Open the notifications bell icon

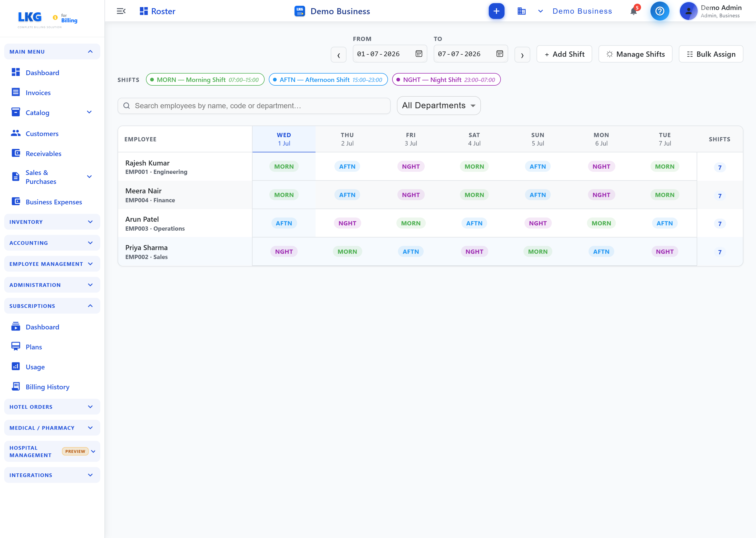click(633, 11)
